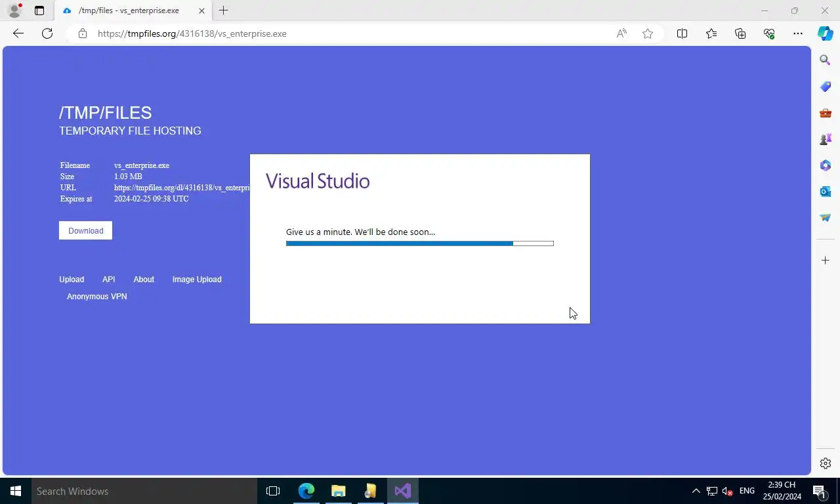
Task: Open the notification center
Action: (x=820, y=491)
